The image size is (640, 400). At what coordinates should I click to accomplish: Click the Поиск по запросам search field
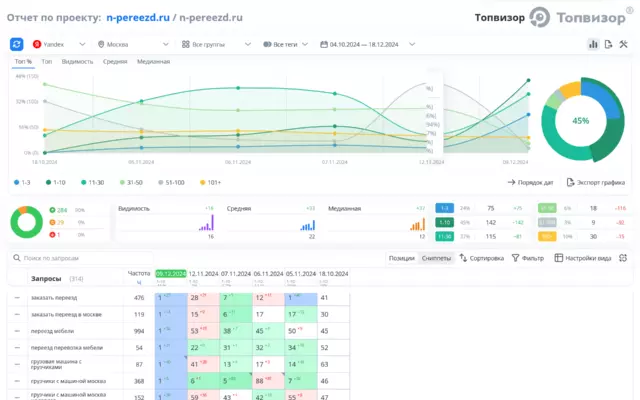pos(82,258)
